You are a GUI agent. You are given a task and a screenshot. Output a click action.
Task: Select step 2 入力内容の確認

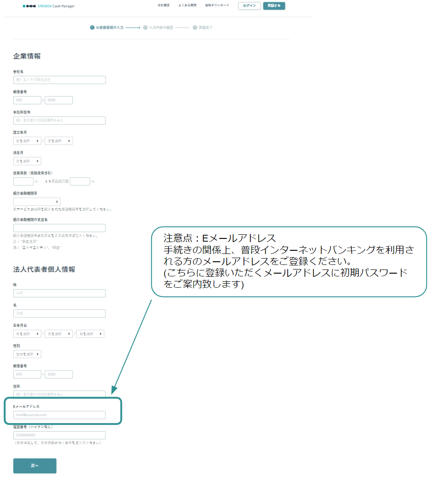(158, 27)
